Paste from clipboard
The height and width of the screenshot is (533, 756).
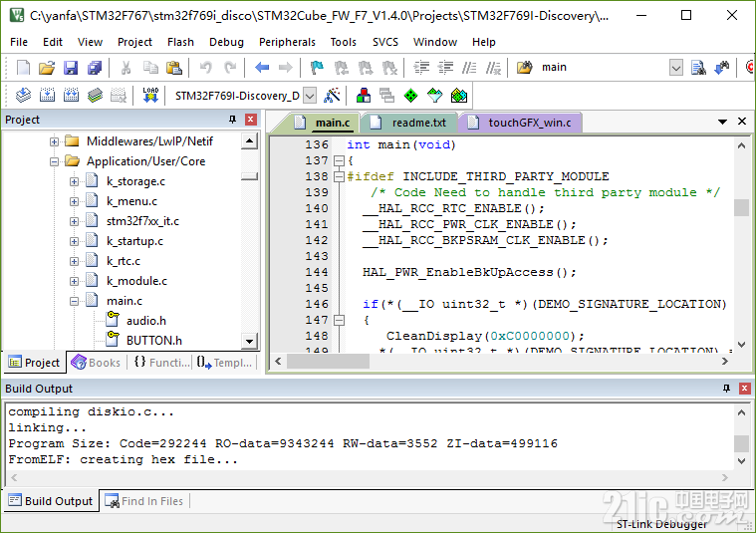coord(174,68)
